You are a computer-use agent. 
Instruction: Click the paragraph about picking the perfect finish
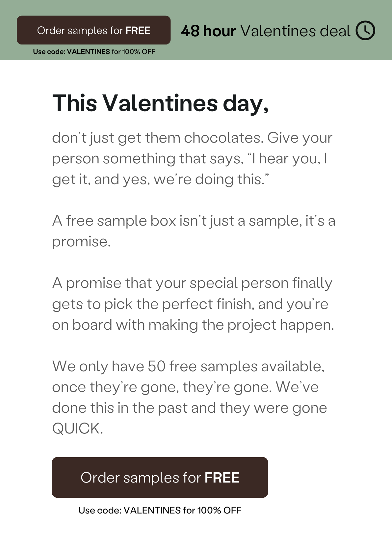click(193, 304)
